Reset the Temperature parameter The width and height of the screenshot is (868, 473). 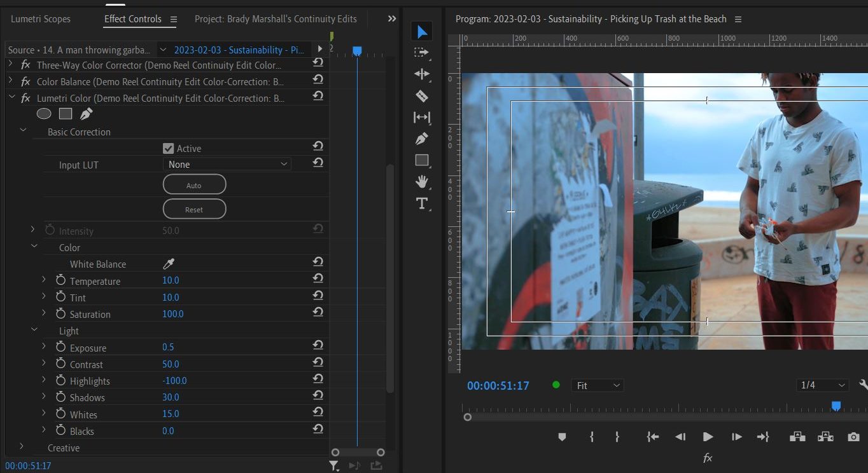pyautogui.click(x=318, y=278)
